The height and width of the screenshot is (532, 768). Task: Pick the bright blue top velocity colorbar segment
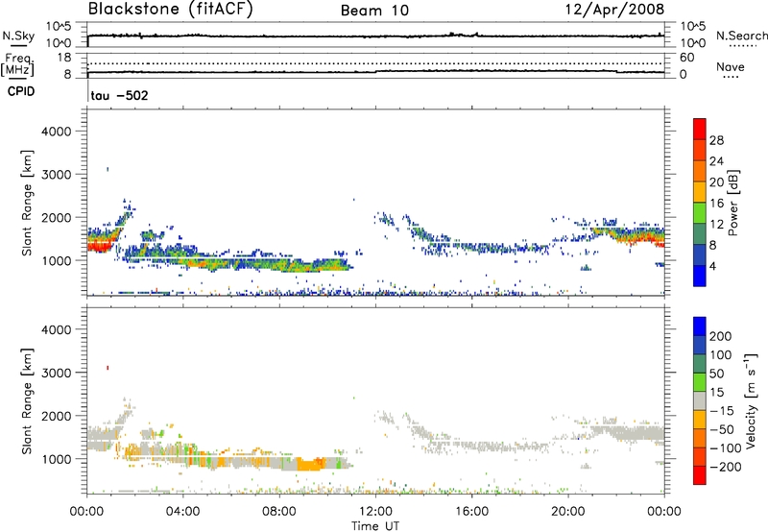point(700,326)
